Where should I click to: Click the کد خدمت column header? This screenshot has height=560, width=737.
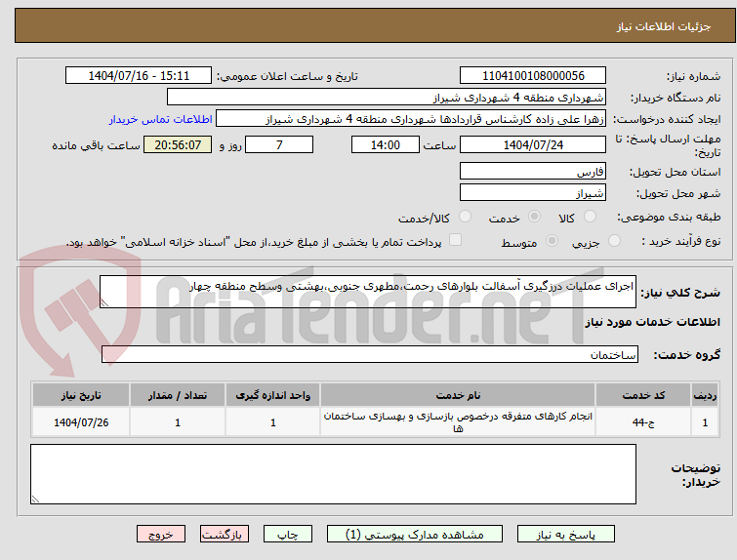[x=643, y=395]
